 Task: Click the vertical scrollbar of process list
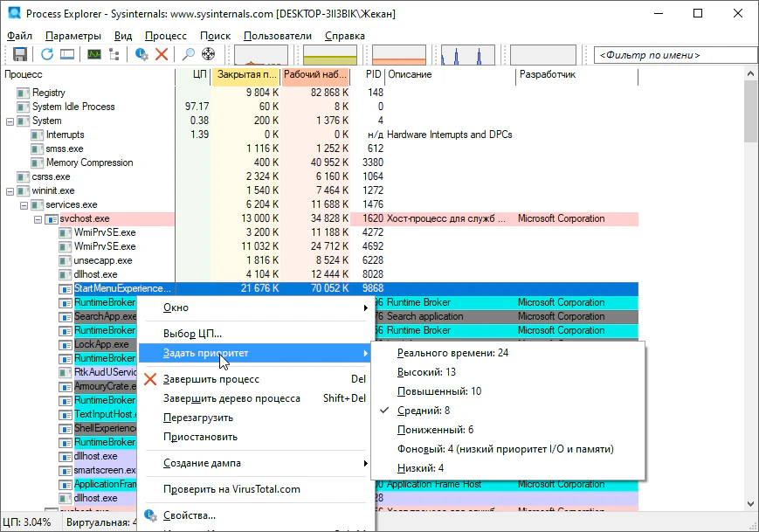click(x=751, y=306)
